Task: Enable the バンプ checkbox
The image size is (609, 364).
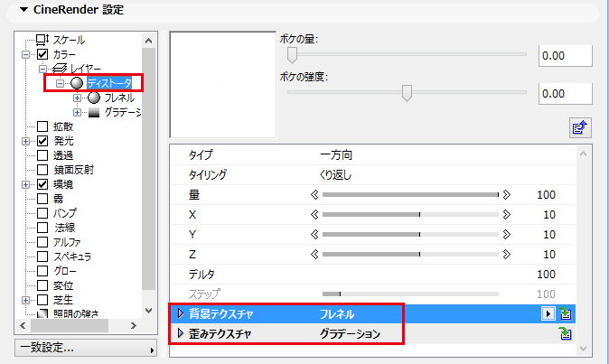Action: pyautogui.click(x=42, y=213)
